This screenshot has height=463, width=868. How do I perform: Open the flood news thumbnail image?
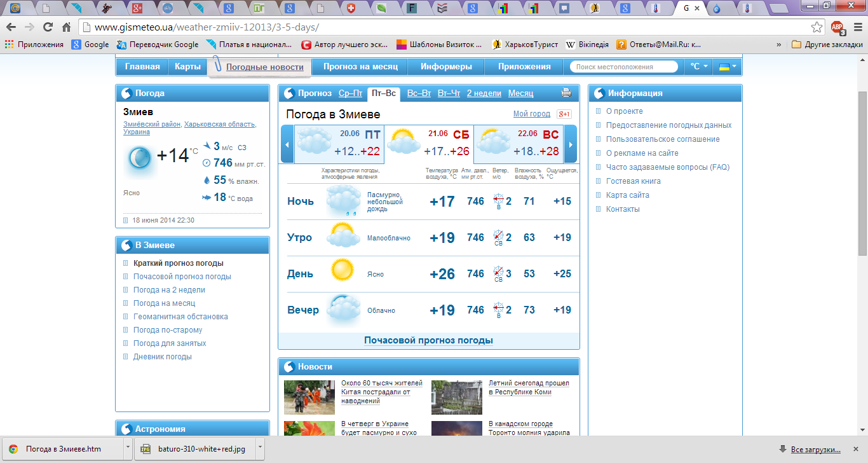pyautogui.click(x=309, y=397)
